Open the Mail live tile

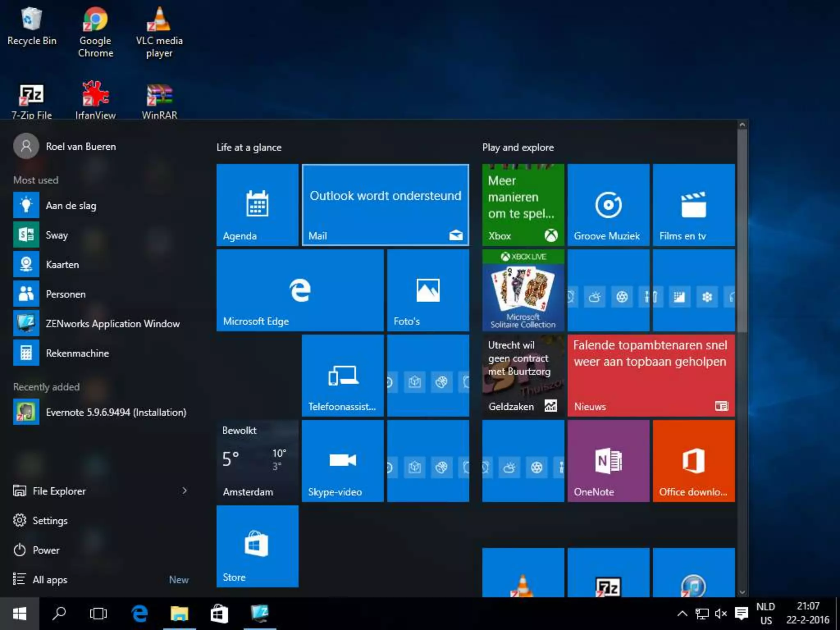(385, 205)
